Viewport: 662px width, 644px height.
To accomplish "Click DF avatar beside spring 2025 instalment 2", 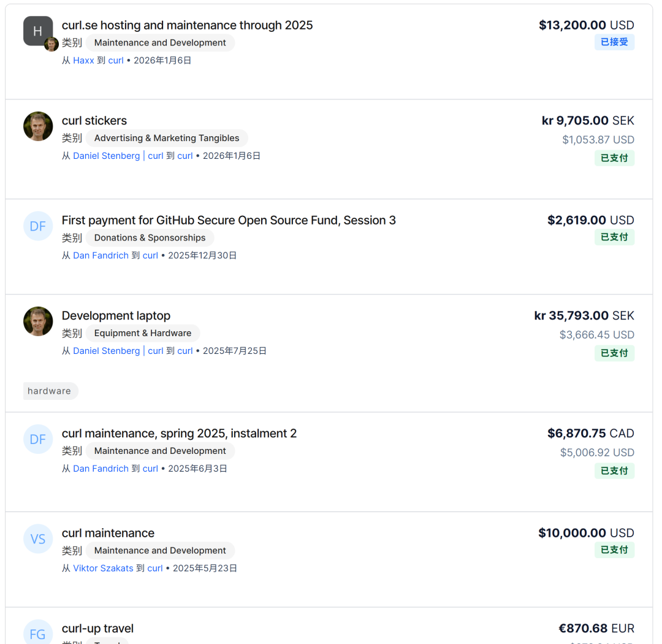I will point(38,439).
